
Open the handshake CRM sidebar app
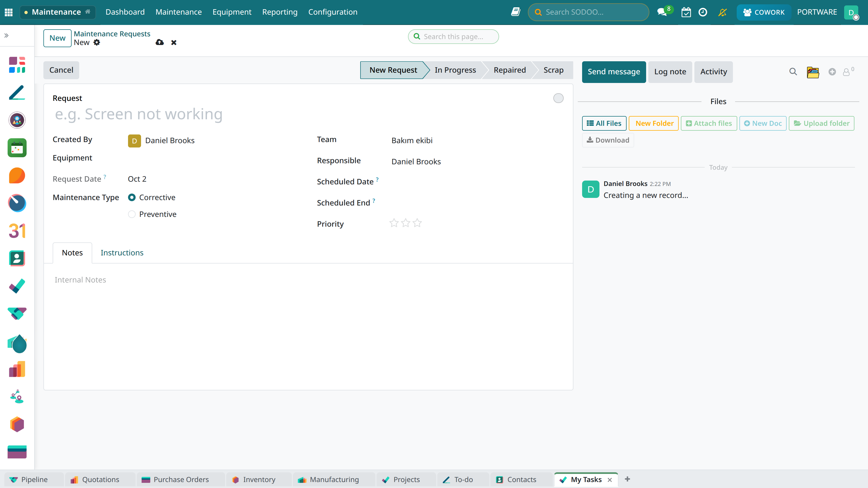pos(17,314)
